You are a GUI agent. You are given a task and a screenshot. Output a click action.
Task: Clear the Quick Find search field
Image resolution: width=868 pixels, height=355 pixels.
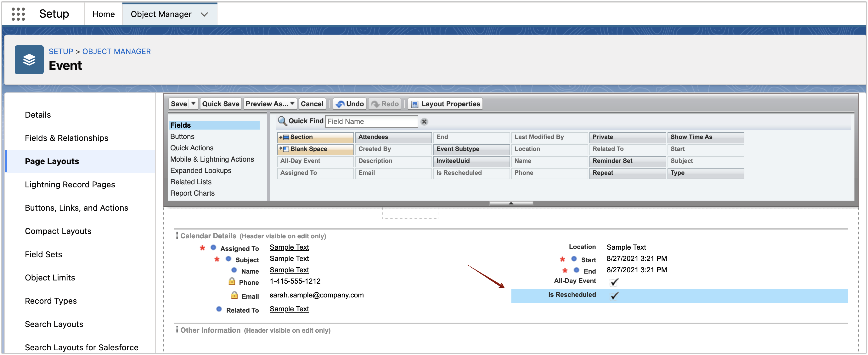[424, 122]
